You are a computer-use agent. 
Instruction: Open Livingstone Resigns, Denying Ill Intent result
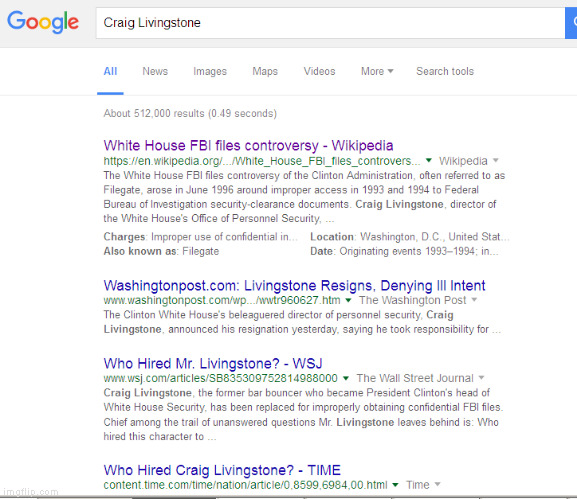click(294, 286)
